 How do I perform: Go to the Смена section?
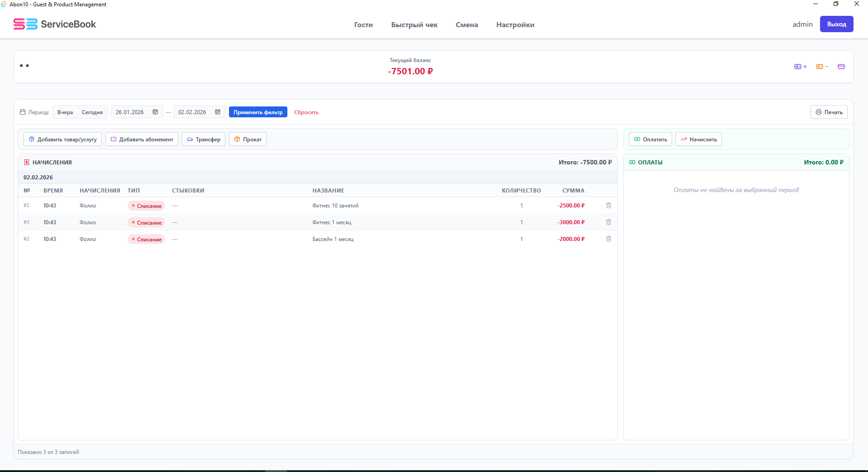(467, 25)
